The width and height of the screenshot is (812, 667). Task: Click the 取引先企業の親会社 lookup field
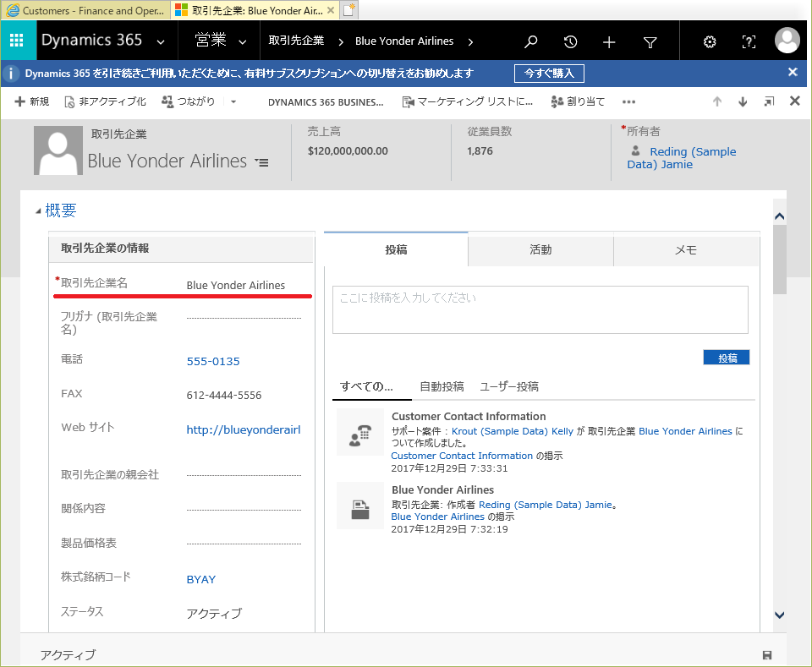tap(244, 475)
